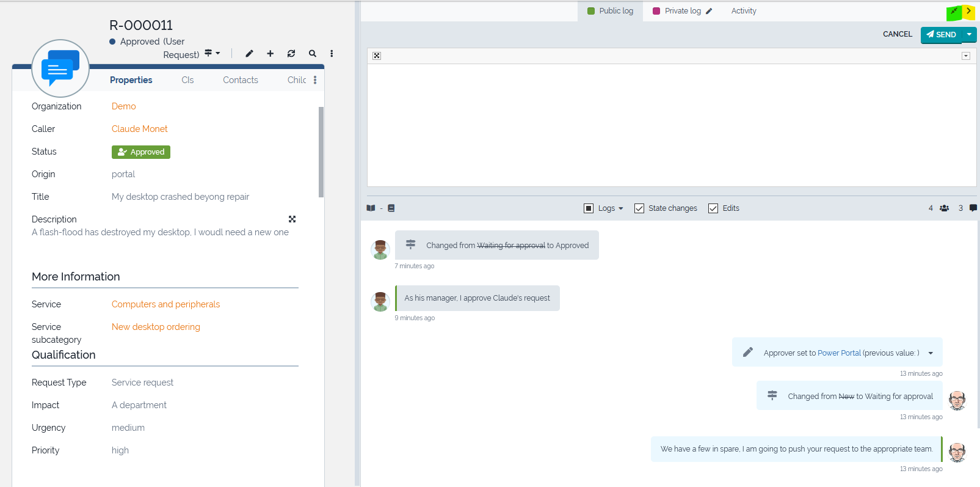Click the open-book icon to expand all entries
The image size is (980, 487).
tap(371, 208)
